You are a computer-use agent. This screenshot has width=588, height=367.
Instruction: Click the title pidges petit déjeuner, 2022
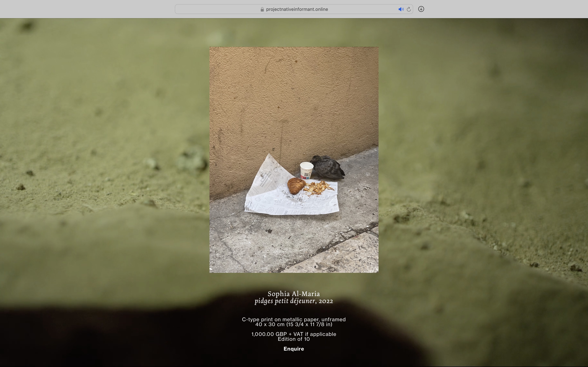click(294, 301)
